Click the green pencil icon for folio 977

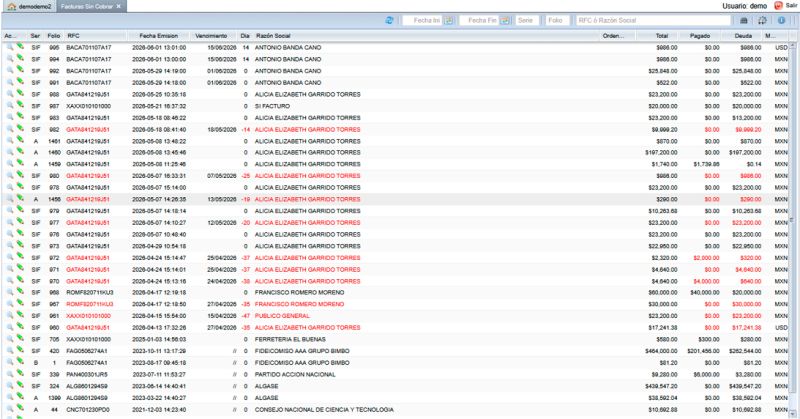point(20,222)
